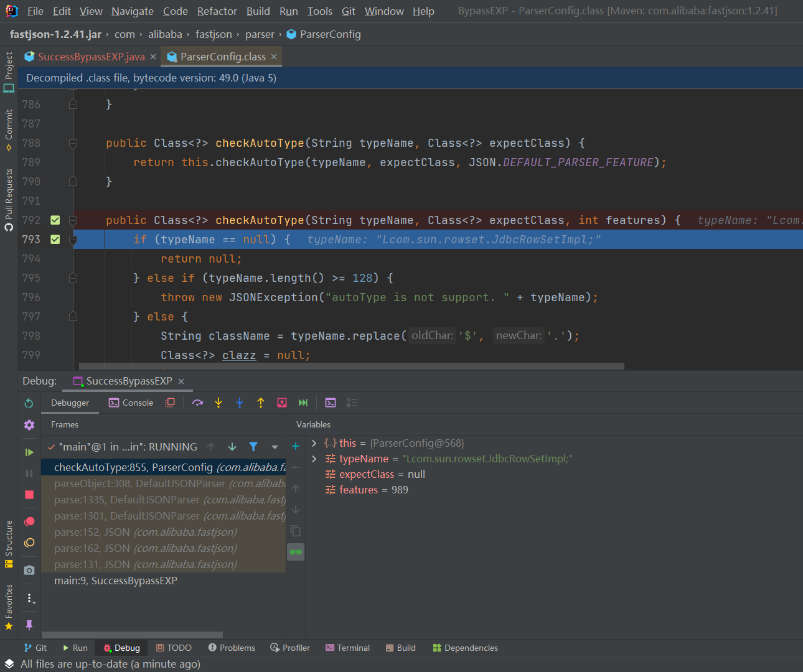Open View Breakpoints via red circles icon

pos(29,521)
